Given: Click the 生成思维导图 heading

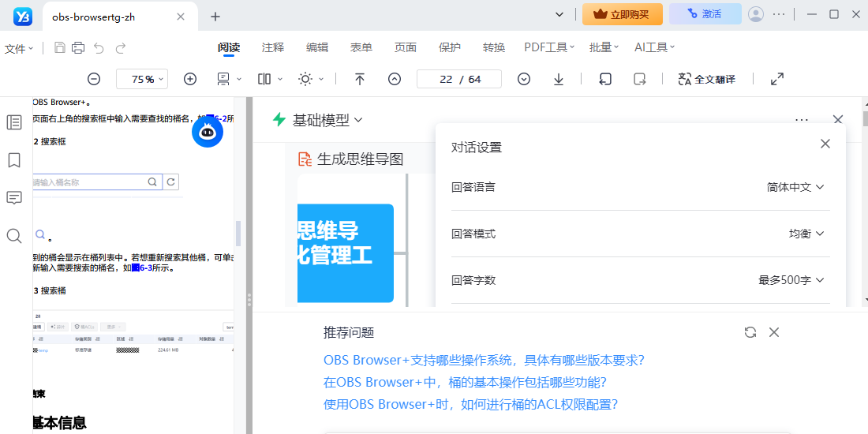Looking at the screenshot, I should click(x=361, y=159).
